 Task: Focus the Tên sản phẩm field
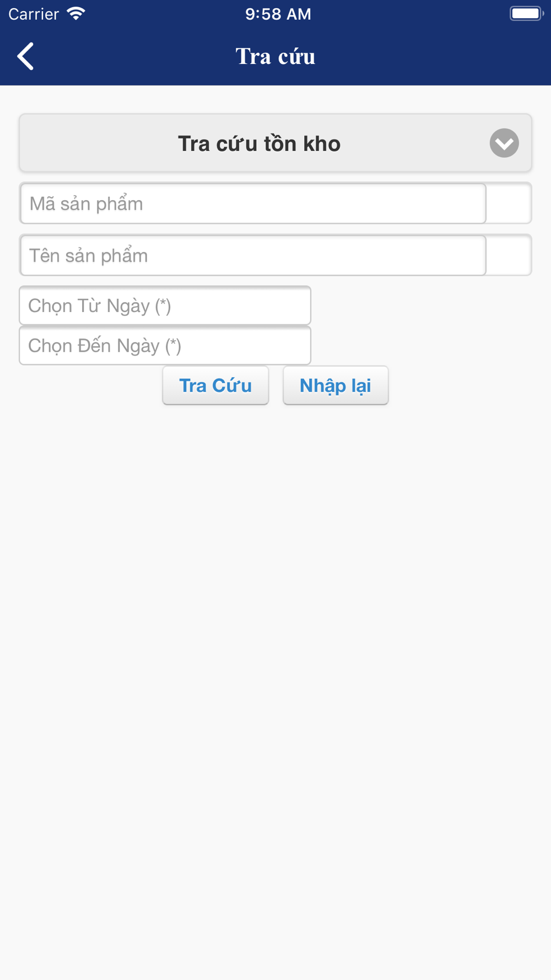tap(253, 255)
